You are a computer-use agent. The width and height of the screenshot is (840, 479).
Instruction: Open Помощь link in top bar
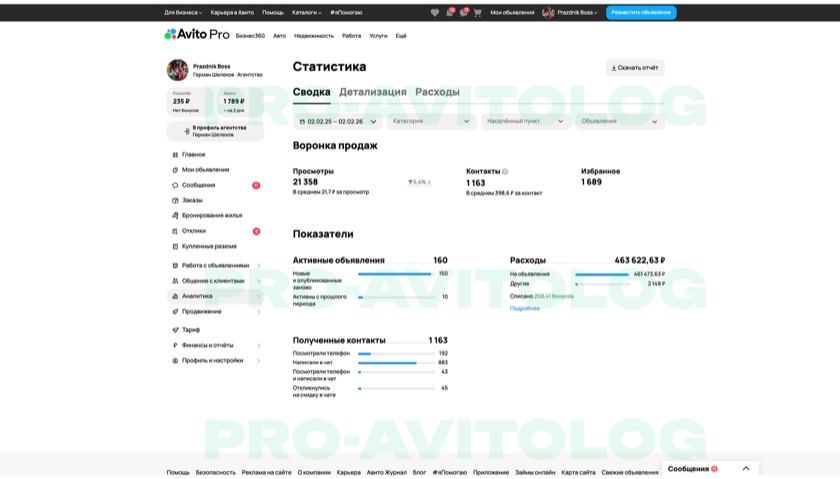[273, 13]
